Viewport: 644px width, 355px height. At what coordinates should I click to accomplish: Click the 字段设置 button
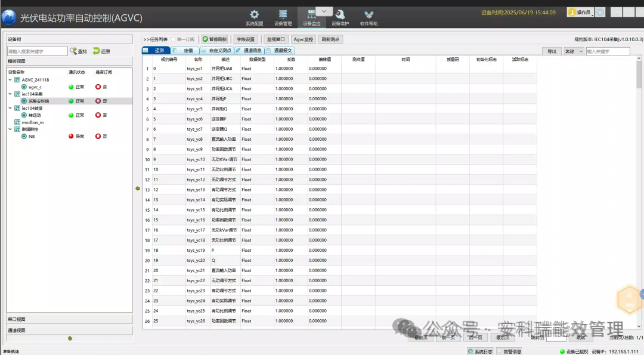(246, 39)
